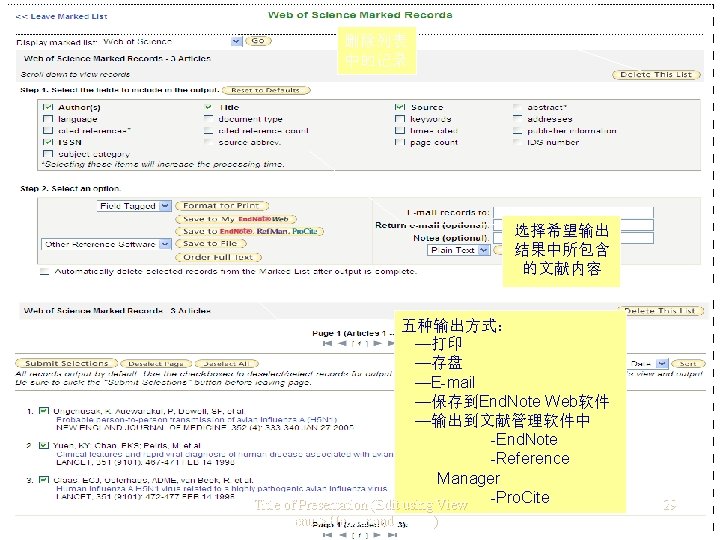This screenshot has width=720, height=540.
Task: Toggle the Author(s) field checkbox
Action: [48, 107]
